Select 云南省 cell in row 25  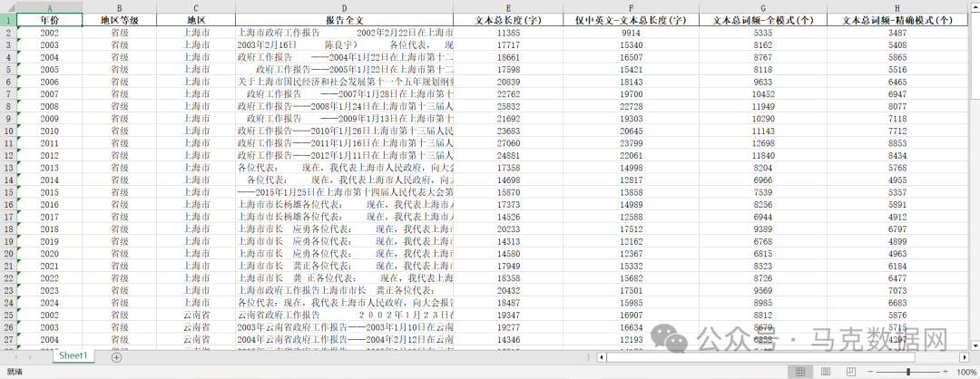(x=196, y=315)
